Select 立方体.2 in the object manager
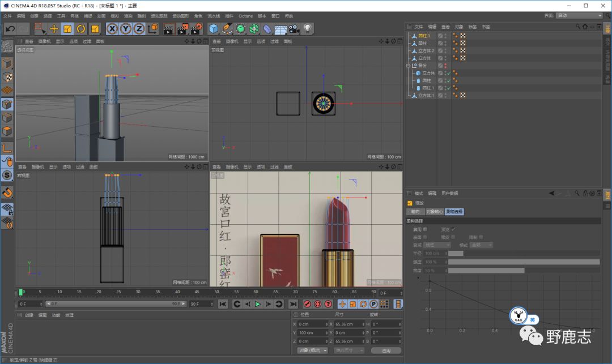612x364 pixels. 426,50
